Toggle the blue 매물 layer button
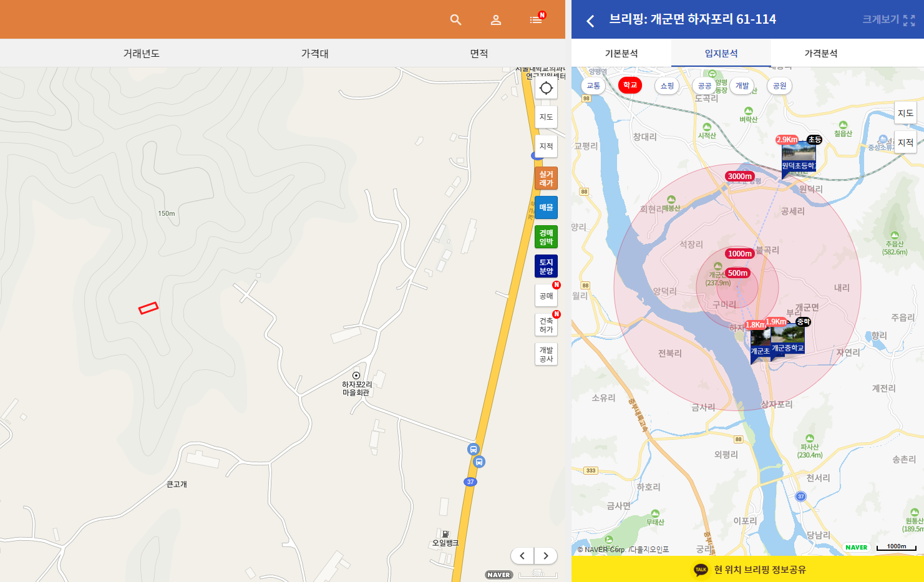This screenshot has height=582, width=924. click(546, 207)
